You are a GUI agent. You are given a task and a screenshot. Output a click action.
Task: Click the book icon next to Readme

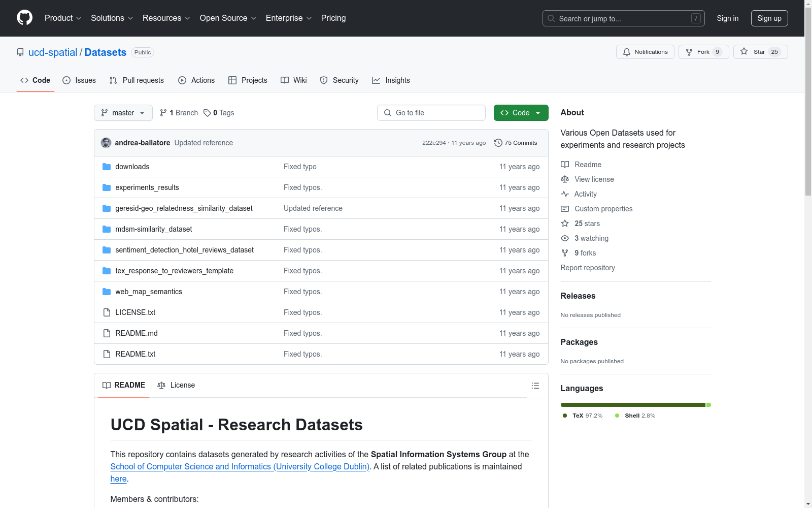(565, 165)
